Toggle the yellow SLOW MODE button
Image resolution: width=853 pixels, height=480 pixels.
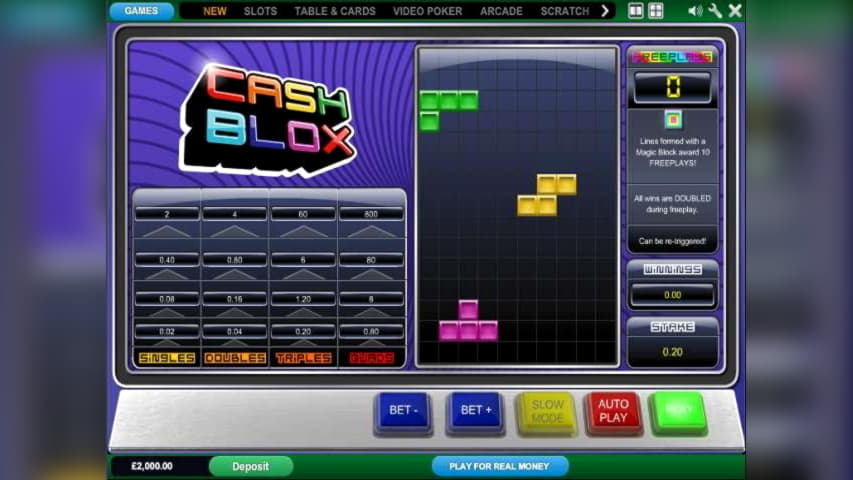[x=547, y=412]
